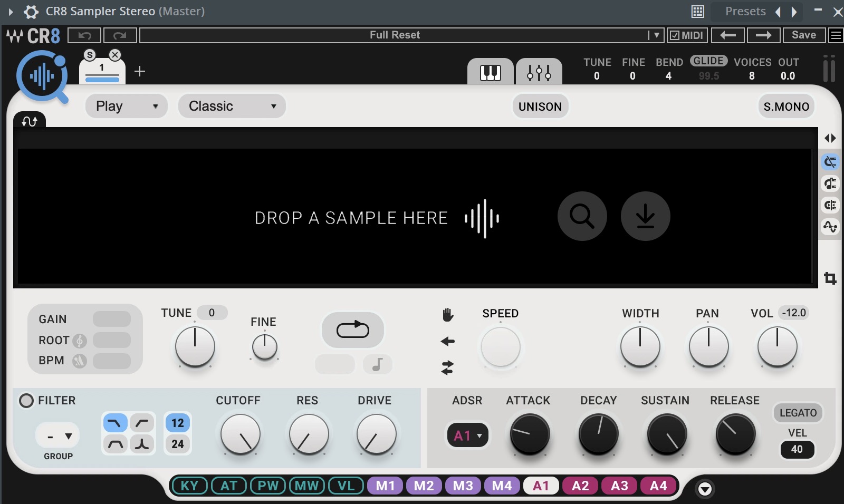Viewport: 844px width, 504px height.
Task: Click the TUNE value field 0
Action: [212, 313]
